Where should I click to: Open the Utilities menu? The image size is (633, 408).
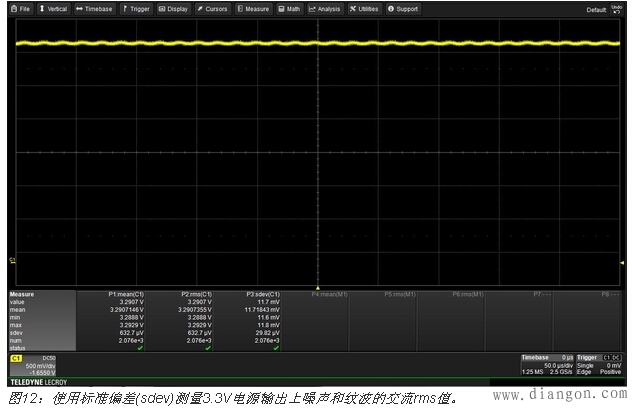(364, 8)
